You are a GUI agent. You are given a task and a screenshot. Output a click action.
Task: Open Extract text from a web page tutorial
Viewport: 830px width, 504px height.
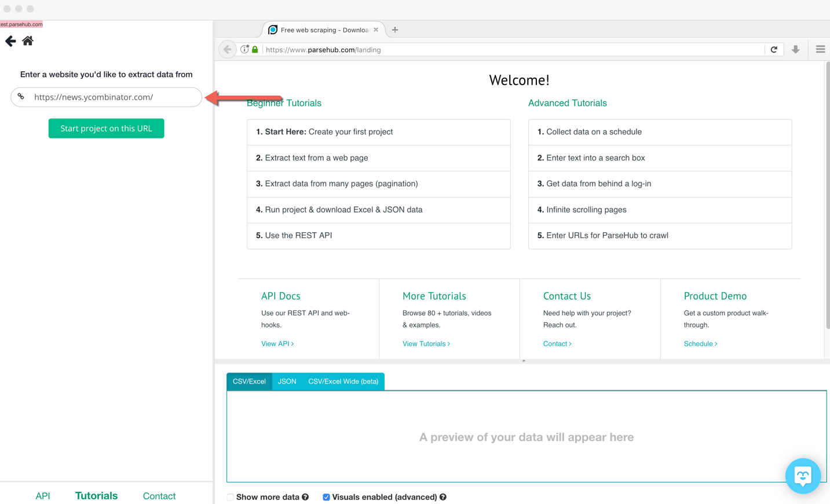[379, 158]
